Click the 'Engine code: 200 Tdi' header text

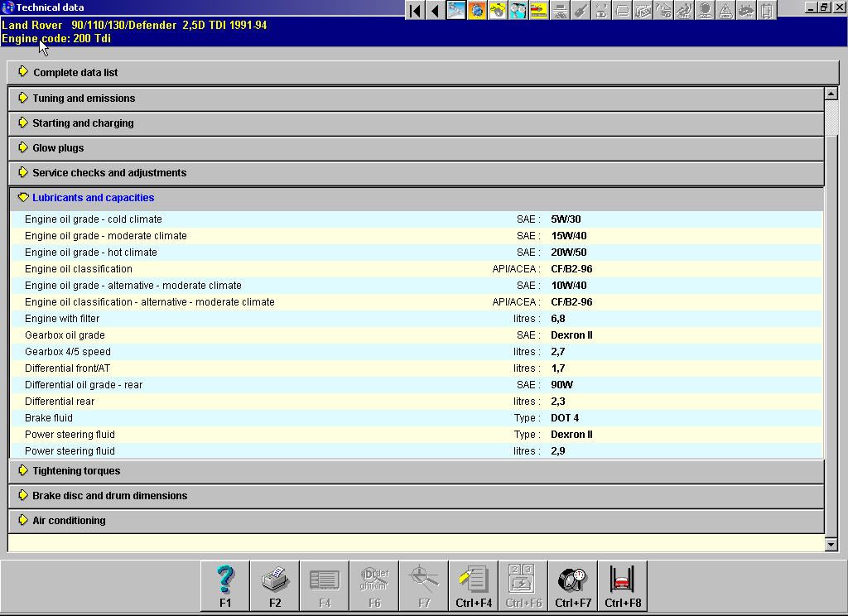56,38
